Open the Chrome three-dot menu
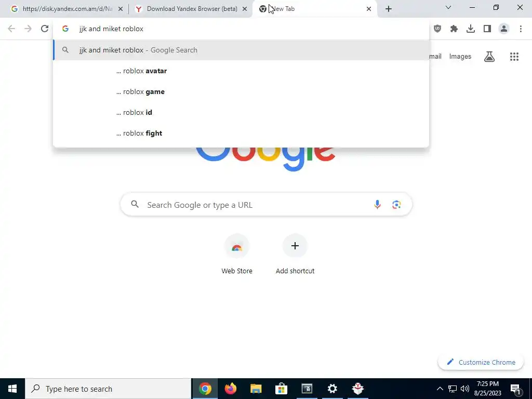The image size is (532, 399). tap(521, 29)
